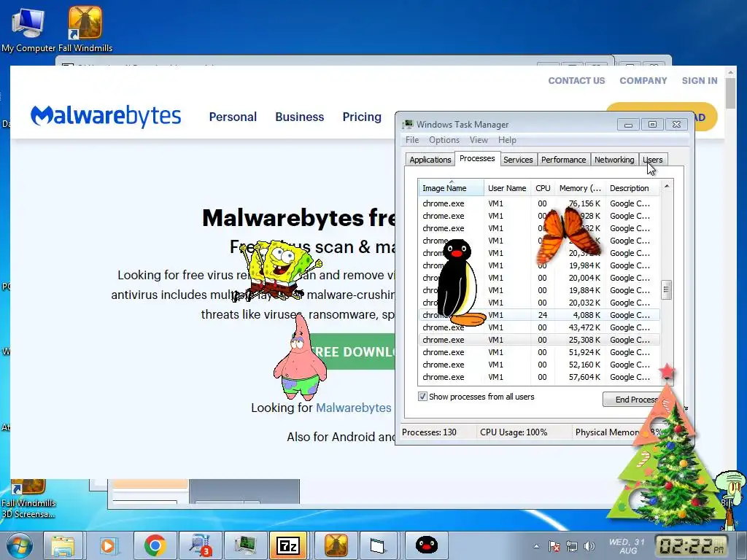Select chrome.exe row with 57,604 K memory
747x560 pixels.
[x=539, y=377]
